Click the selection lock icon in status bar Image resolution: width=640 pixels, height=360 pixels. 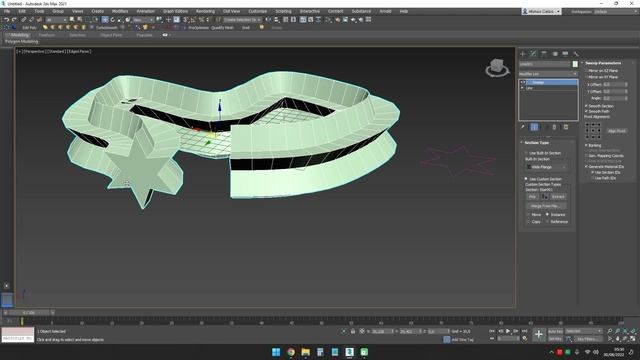click(353, 331)
